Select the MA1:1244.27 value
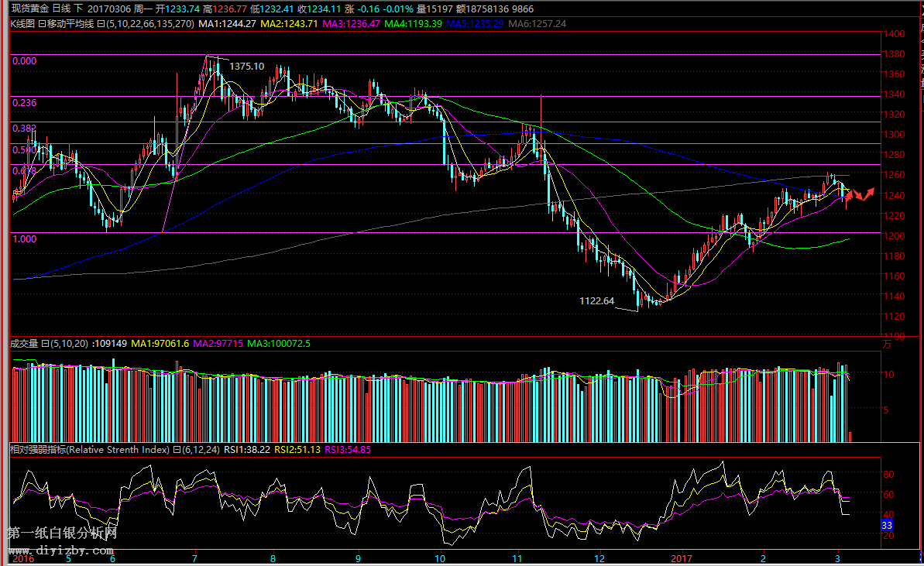Screen dimensions: 924x566 coord(228,24)
